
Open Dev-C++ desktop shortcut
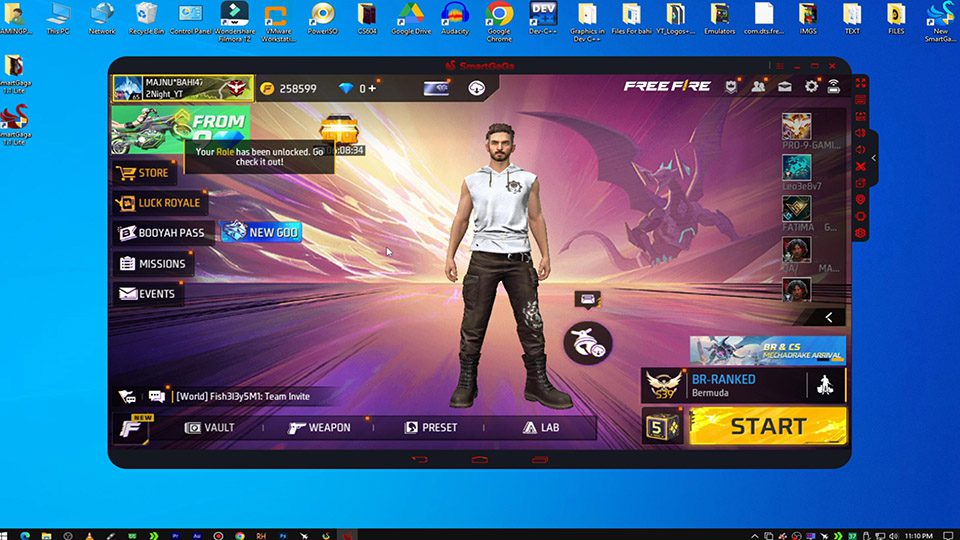coord(543,18)
